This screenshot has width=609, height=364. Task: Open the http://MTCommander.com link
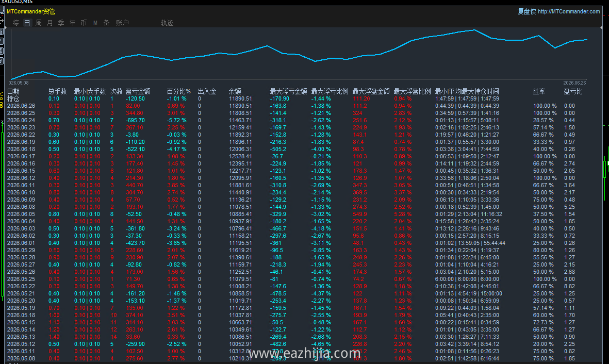(569, 12)
